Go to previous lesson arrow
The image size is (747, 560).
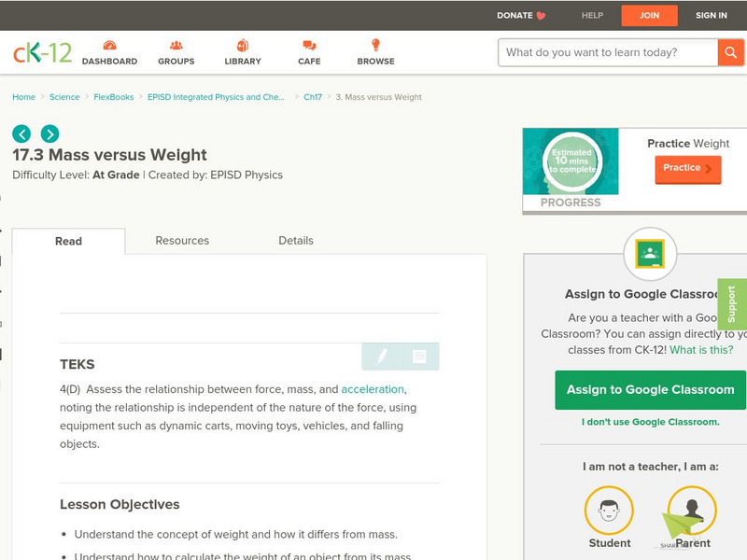point(21,133)
